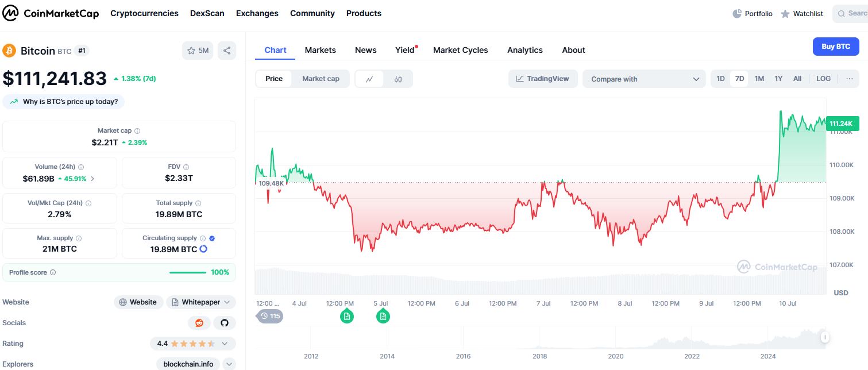Screen dimensions: 868x370
Task: Click the share icon next to Bitcoin
Action: click(x=227, y=51)
